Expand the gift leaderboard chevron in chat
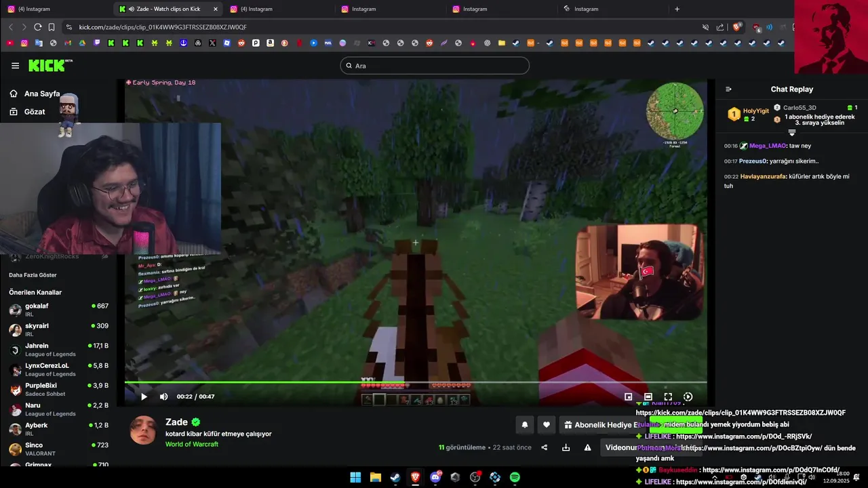 (x=791, y=133)
